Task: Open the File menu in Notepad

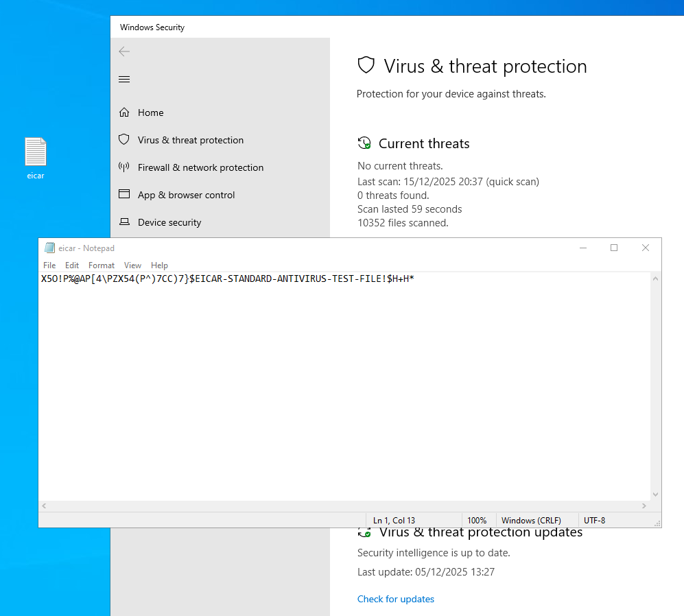Action: (49, 265)
